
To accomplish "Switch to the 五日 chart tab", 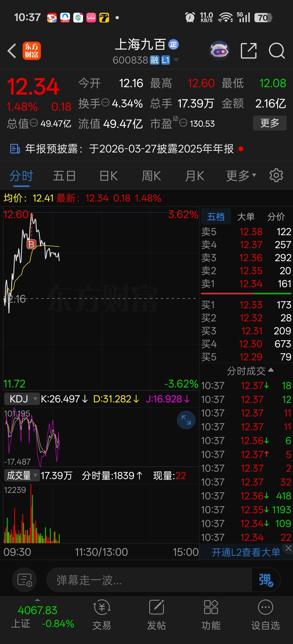I will (x=64, y=176).
